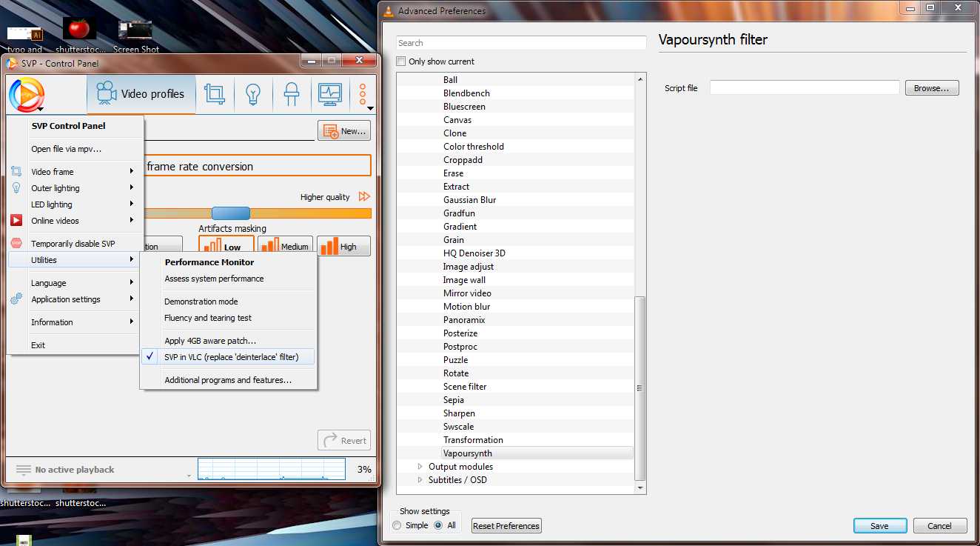Choose 'SVP in VLC' menu entry

coord(231,357)
